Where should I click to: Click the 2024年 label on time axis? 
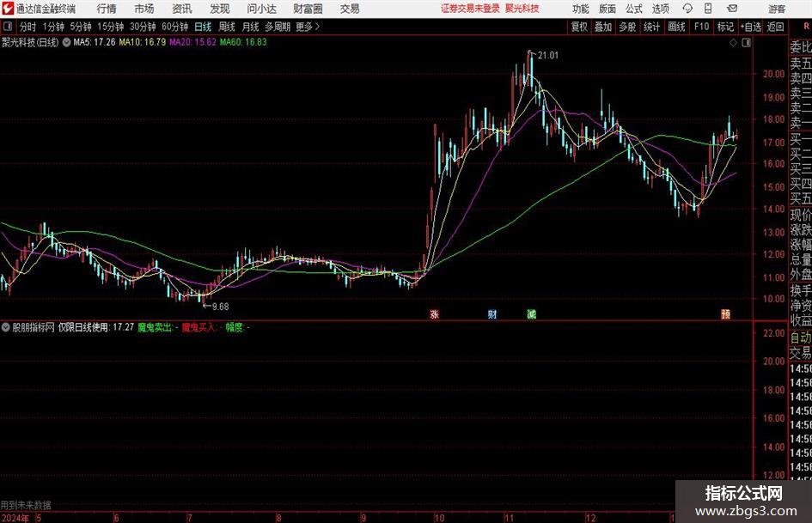tap(15, 518)
